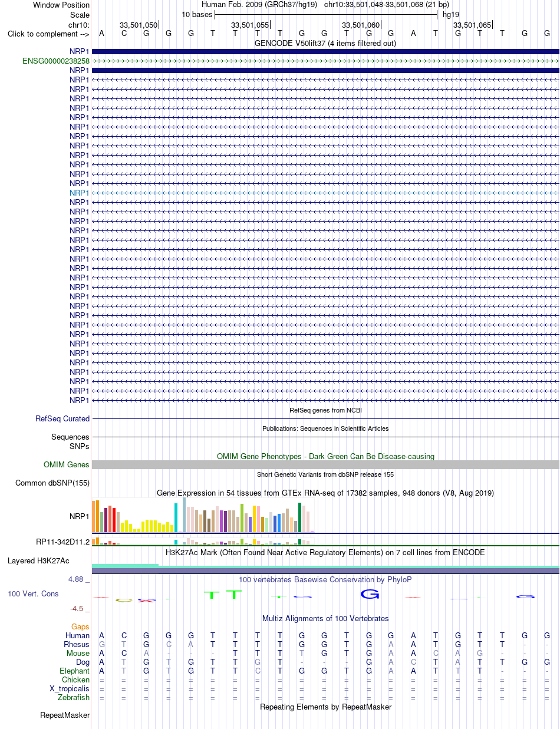The height and width of the screenshot is (729, 560).
Task: Click the dark green bar in NRP1 expression chart
Action: (300, 517)
